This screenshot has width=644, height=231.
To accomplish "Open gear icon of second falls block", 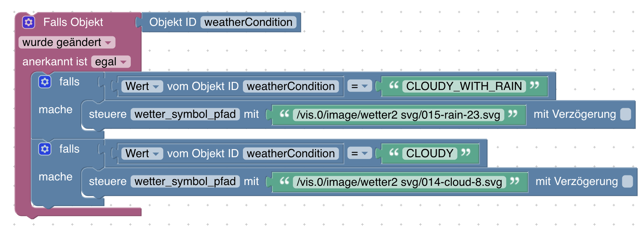I will (x=45, y=149).
